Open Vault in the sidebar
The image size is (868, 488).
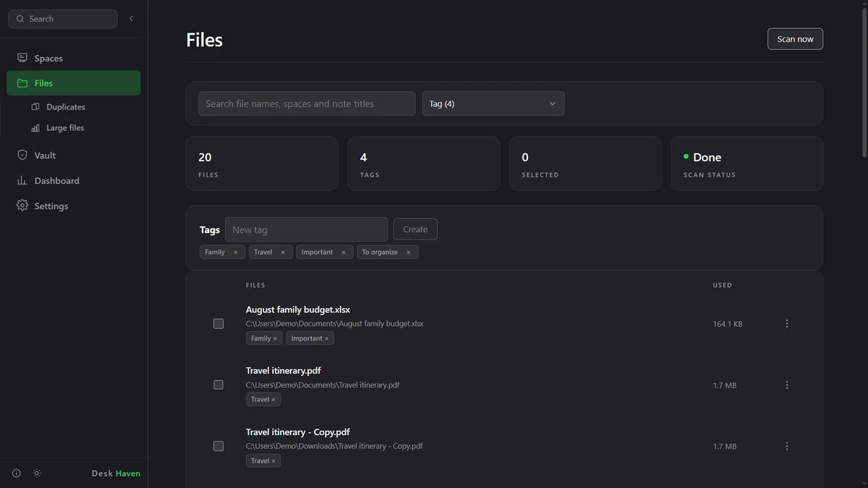(x=74, y=155)
